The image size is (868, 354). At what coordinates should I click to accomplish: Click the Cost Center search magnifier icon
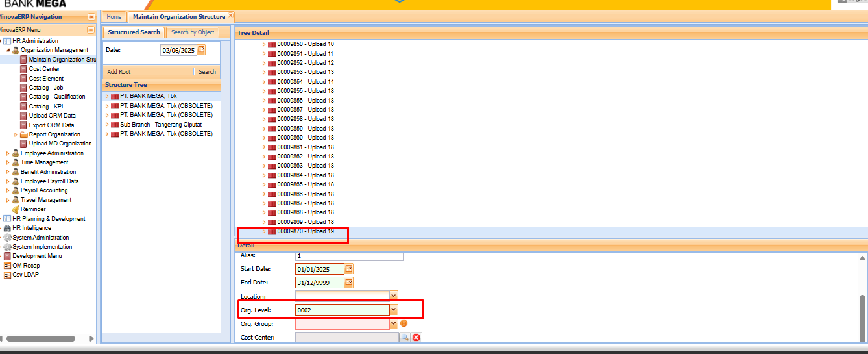[x=405, y=337]
